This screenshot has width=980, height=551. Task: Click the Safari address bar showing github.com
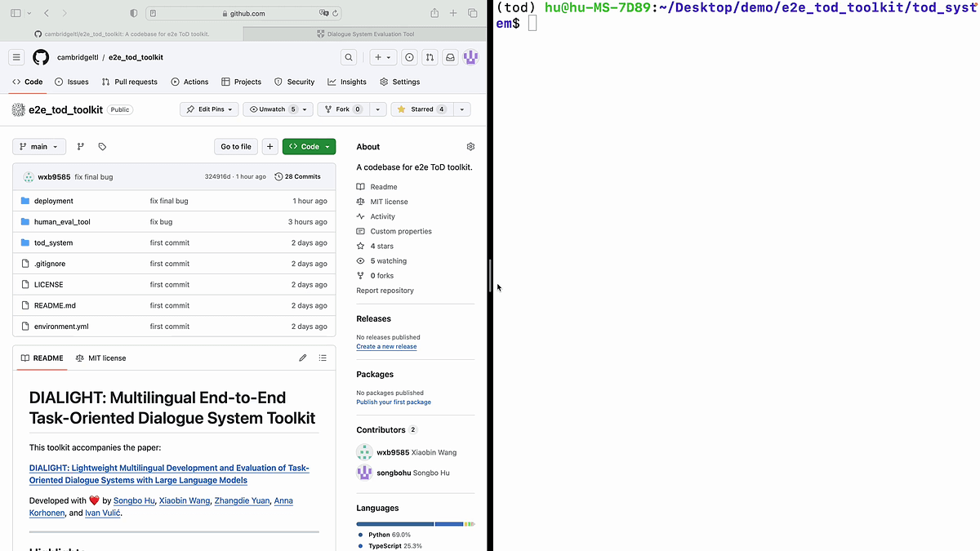tap(243, 13)
